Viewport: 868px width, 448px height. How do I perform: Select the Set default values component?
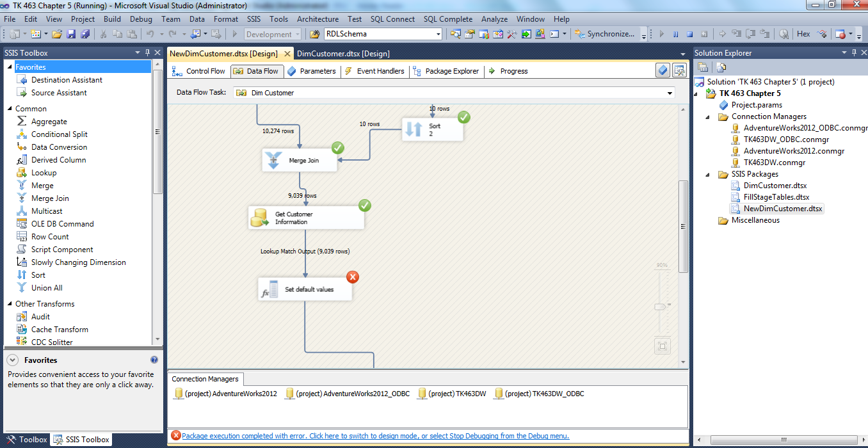pyautogui.click(x=305, y=289)
